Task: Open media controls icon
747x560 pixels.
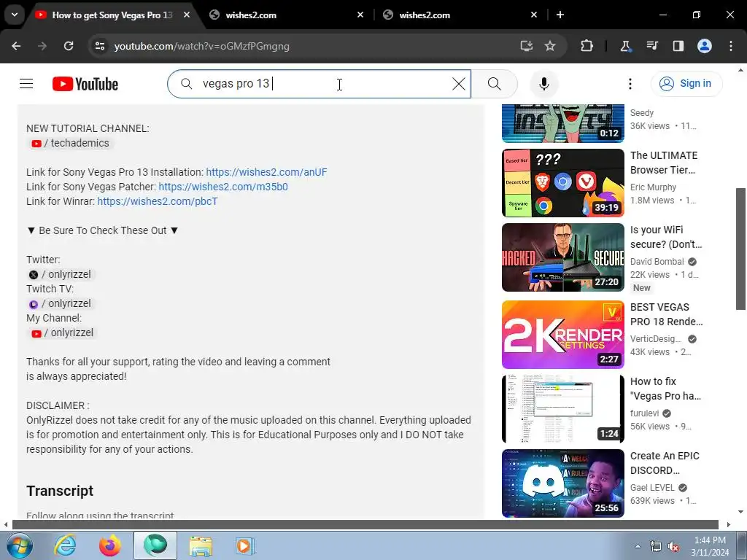Action: (651, 46)
